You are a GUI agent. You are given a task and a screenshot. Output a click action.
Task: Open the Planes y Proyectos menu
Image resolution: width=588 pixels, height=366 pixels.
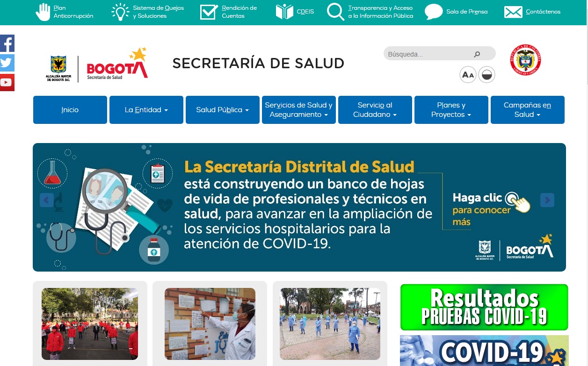[x=451, y=110]
